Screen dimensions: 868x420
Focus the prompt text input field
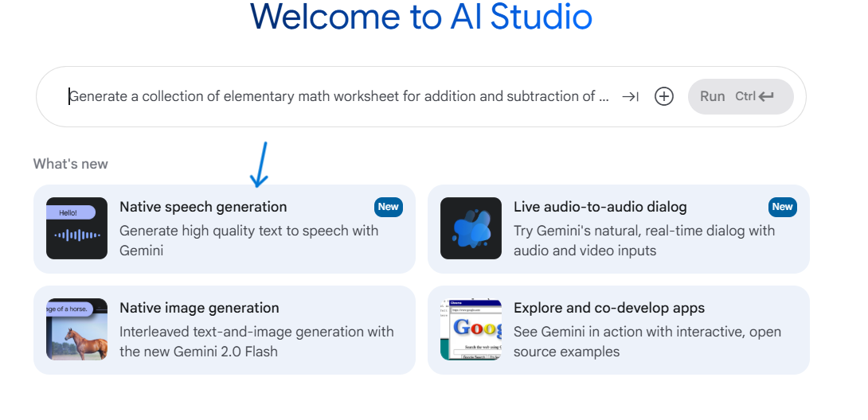click(338, 97)
